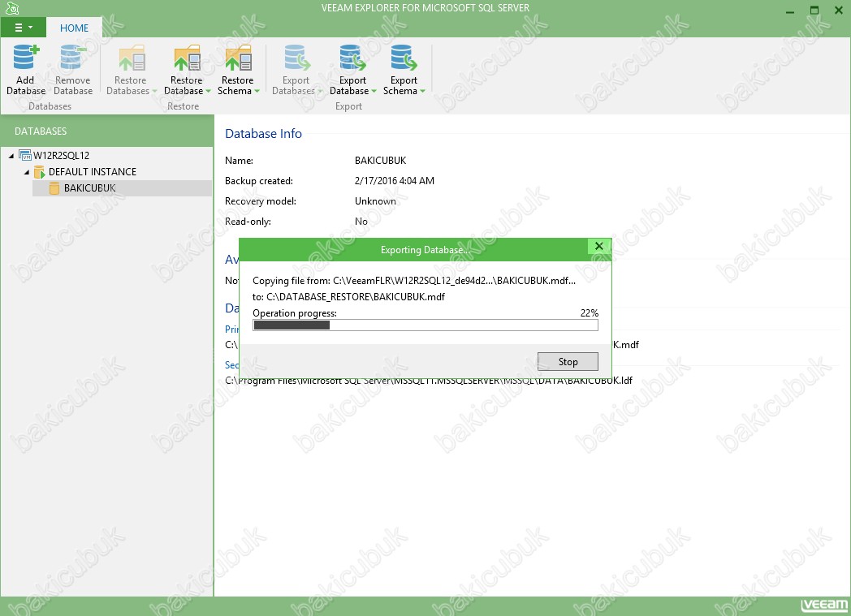Minimize the Veeam Explorer window
Screen dimensions: 851x616
[790, 11]
